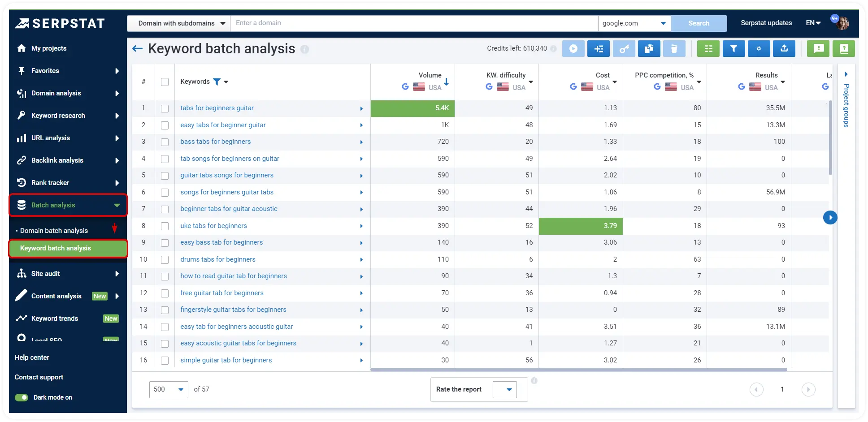Expand the google.com search engine dropdown
This screenshot has width=868, height=422.
(x=663, y=23)
